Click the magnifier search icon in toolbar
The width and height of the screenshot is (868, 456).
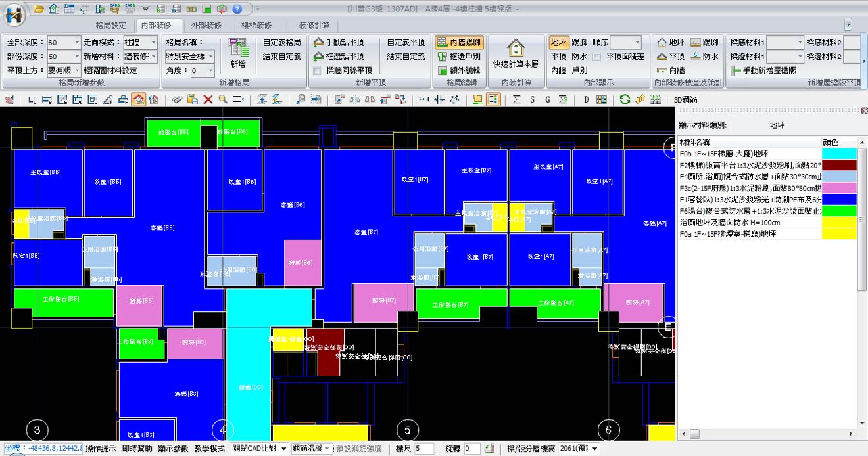click(223, 99)
